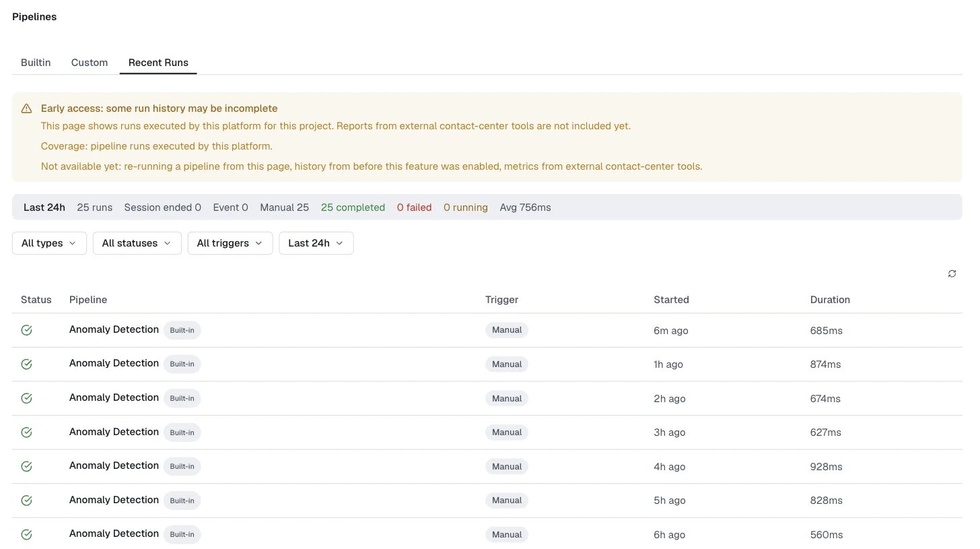Switch to the Builtin tab
Screen dimensions: 980x549
[x=36, y=62]
